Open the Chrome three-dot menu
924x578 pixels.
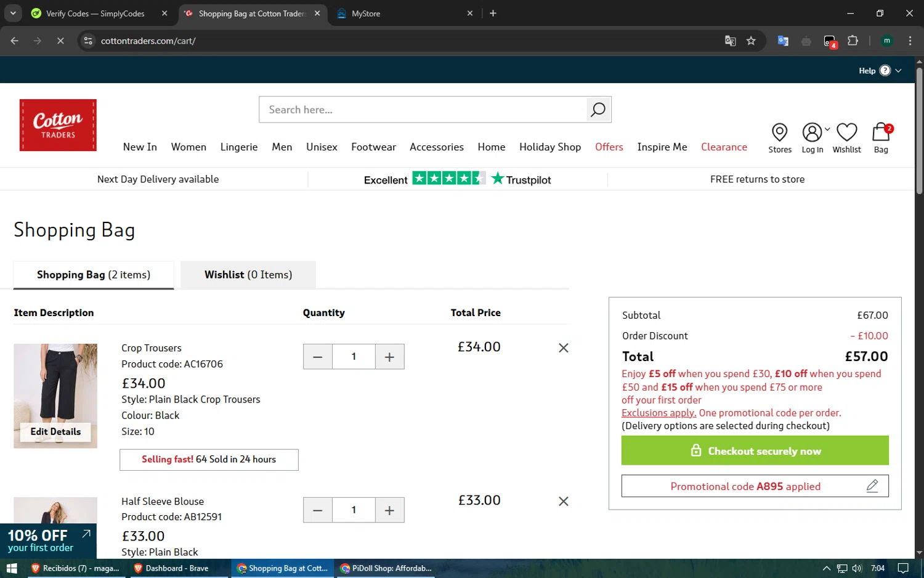[910, 41]
